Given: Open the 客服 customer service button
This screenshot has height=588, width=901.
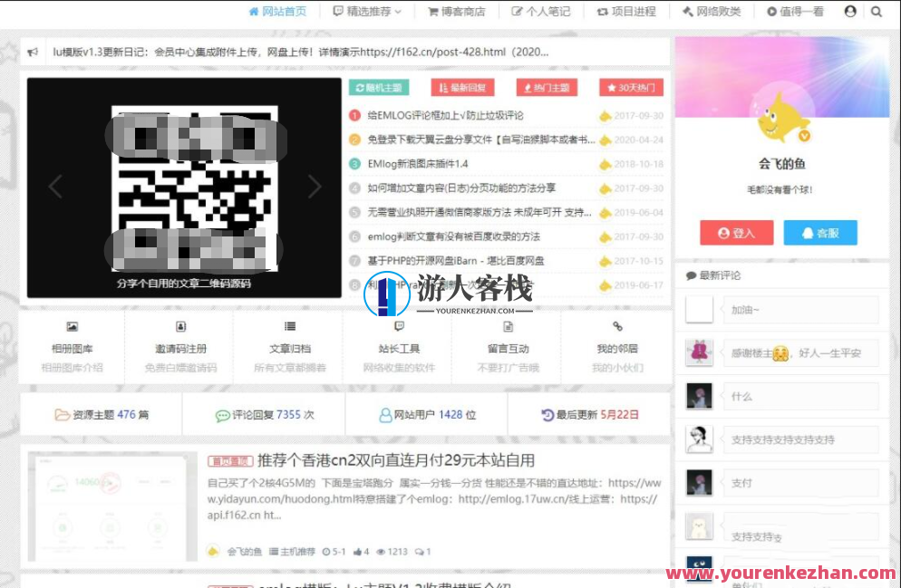Looking at the screenshot, I should [x=820, y=232].
